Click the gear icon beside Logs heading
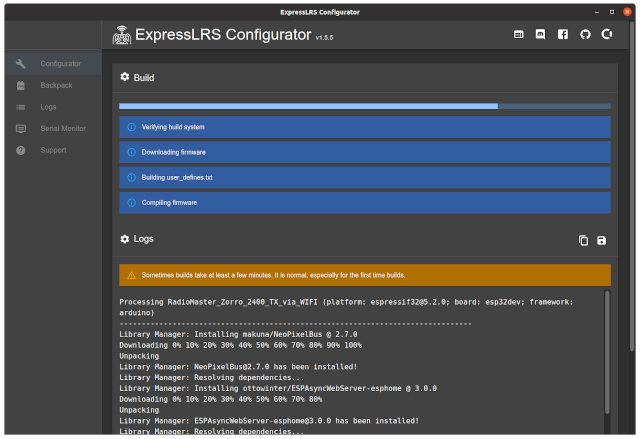 125,239
